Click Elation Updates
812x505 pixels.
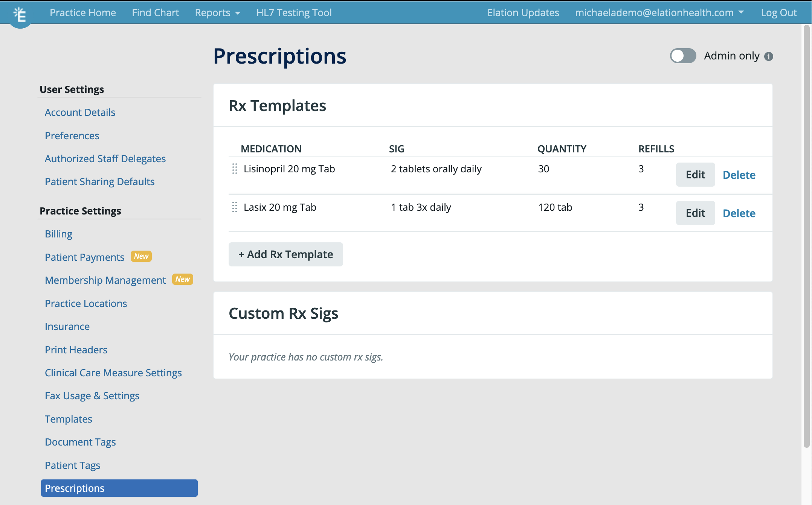click(523, 12)
